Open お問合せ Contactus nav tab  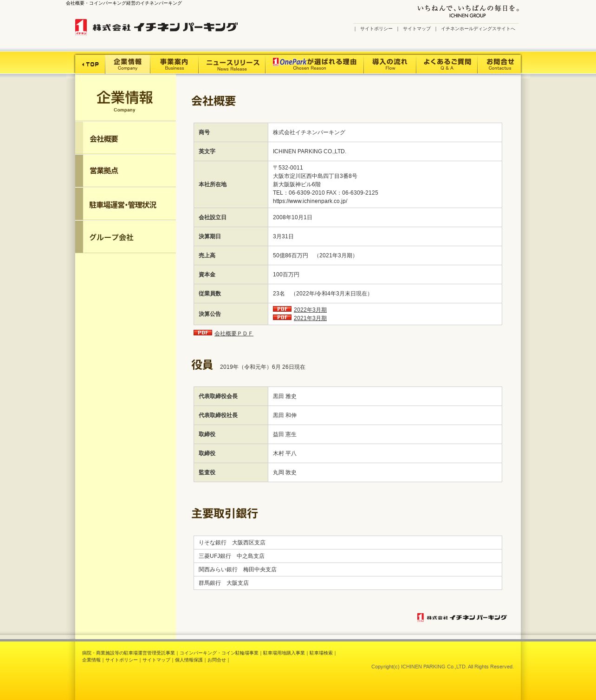pos(499,64)
